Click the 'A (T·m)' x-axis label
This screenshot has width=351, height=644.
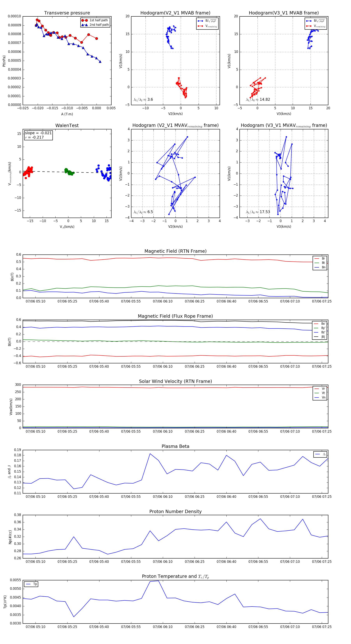67,114
